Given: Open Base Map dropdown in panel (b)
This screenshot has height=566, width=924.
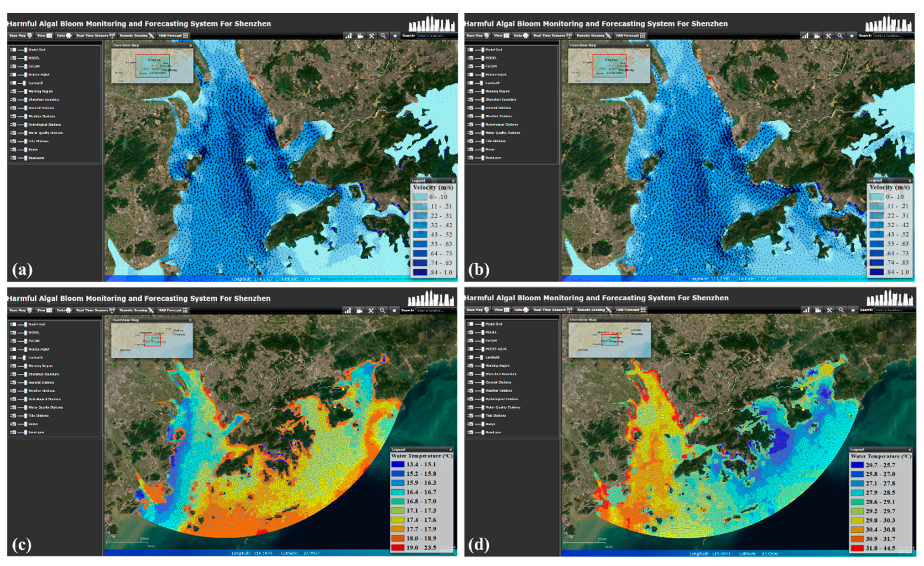Looking at the screenshot, I should coord(478,36).
